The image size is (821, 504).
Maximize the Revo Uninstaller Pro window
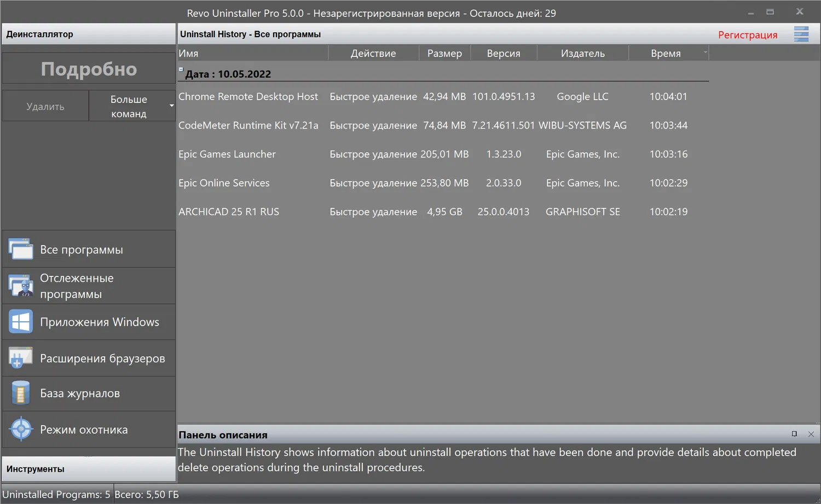[x=770, y=11]
